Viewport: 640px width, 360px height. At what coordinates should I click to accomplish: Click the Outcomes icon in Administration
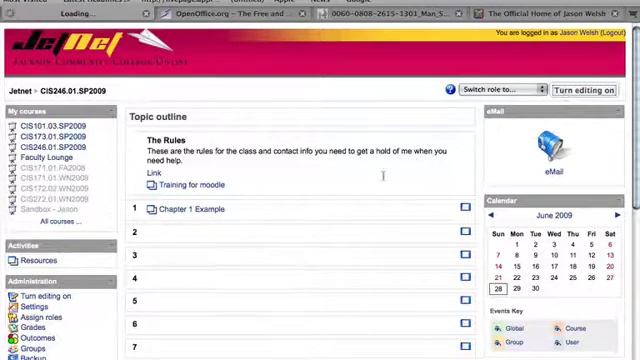(x=13, y=338)
